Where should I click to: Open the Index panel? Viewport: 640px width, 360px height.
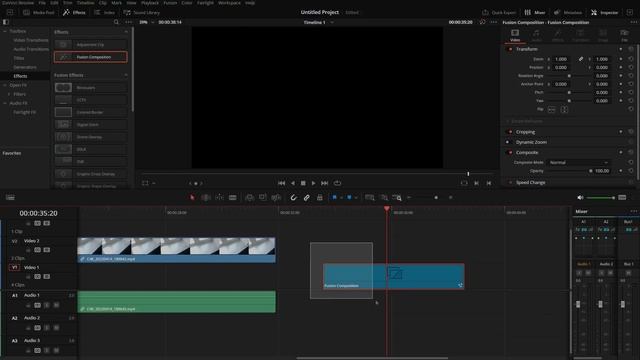coord(104,13)
